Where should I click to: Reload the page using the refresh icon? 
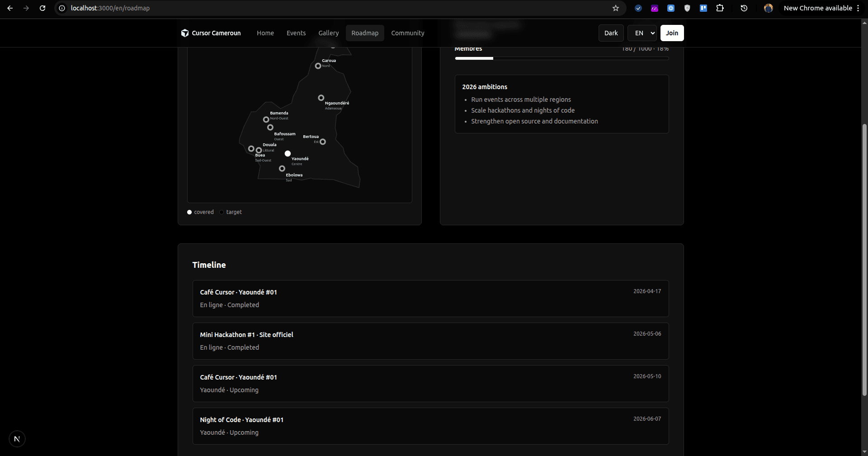42,8
